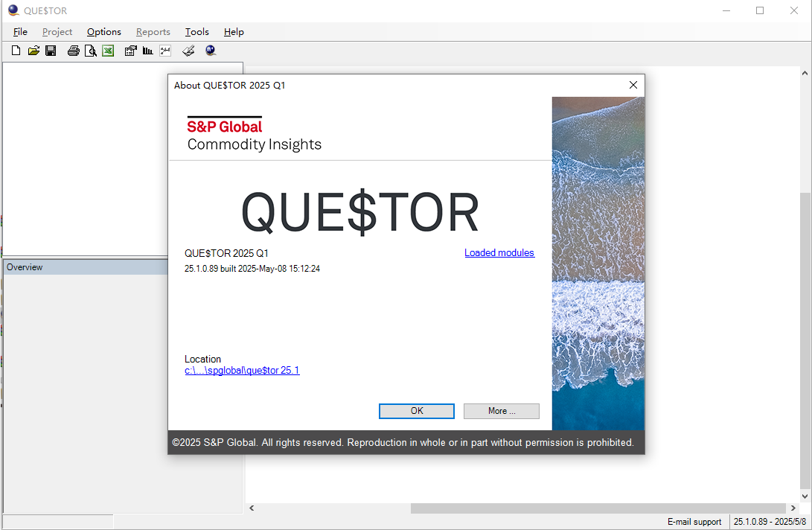Click the Excel export toolbar icon
812x530 pixels.
[x=108, y=51]
